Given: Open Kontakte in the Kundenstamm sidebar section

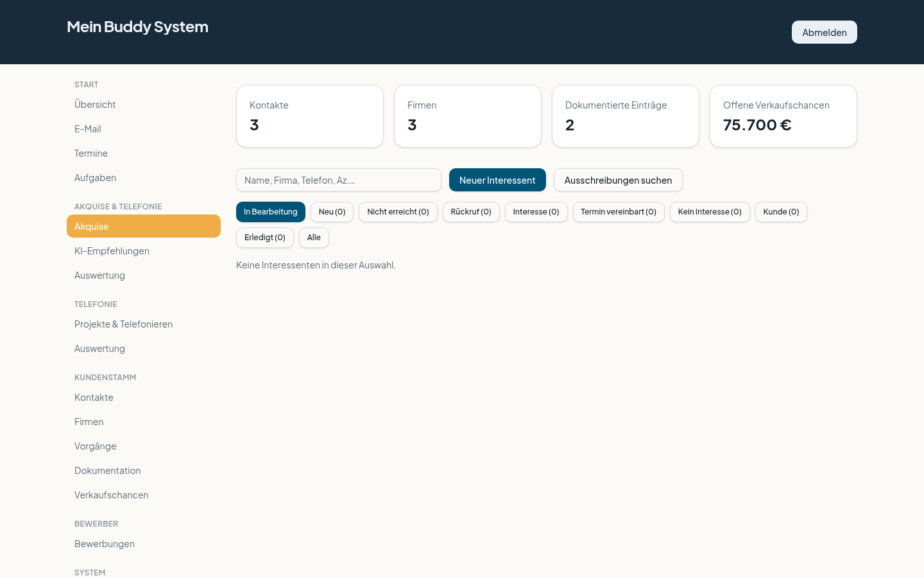Looking at the screenshot, I should 144,397.
